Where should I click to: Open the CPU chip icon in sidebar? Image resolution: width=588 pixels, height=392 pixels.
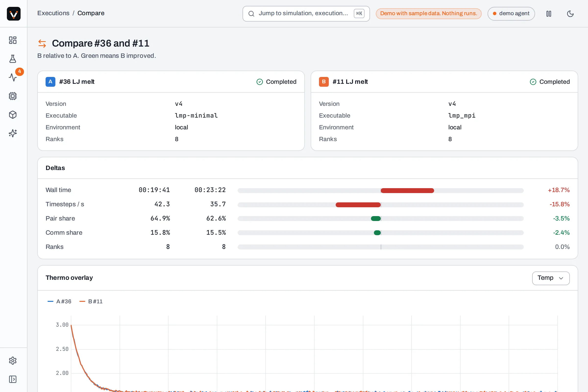pyautogui.click(x=13, y=96)
